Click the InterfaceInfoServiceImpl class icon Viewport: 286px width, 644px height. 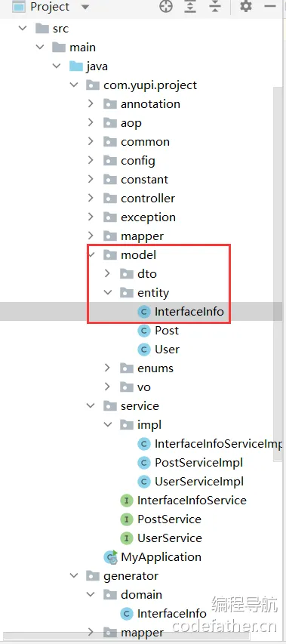coord(144,444)
